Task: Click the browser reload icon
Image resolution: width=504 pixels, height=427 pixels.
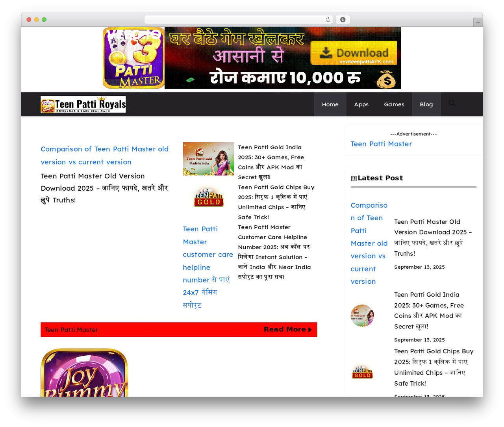Action: point(328,20)
